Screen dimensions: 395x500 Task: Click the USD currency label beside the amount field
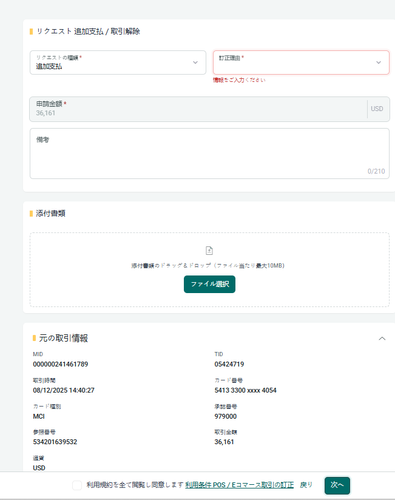tap(377, 109)
